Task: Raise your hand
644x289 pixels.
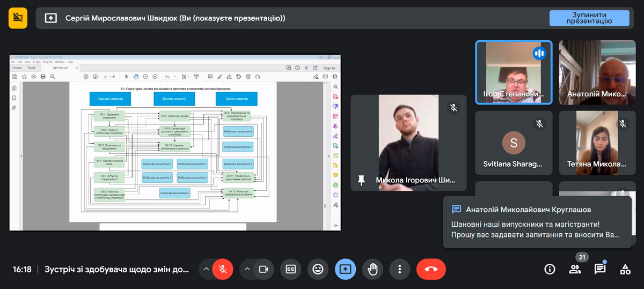Action: pyautogui.click(x=372, y=269)
